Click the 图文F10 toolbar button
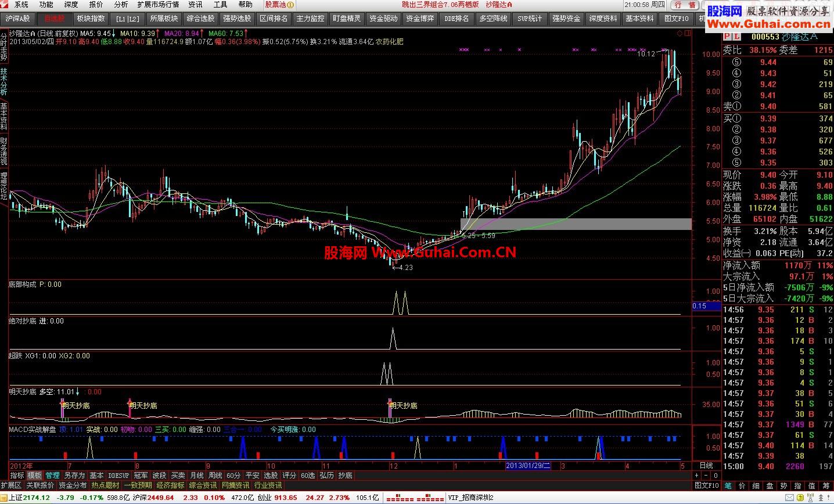834x504 pixels. (x=676, y=19)
